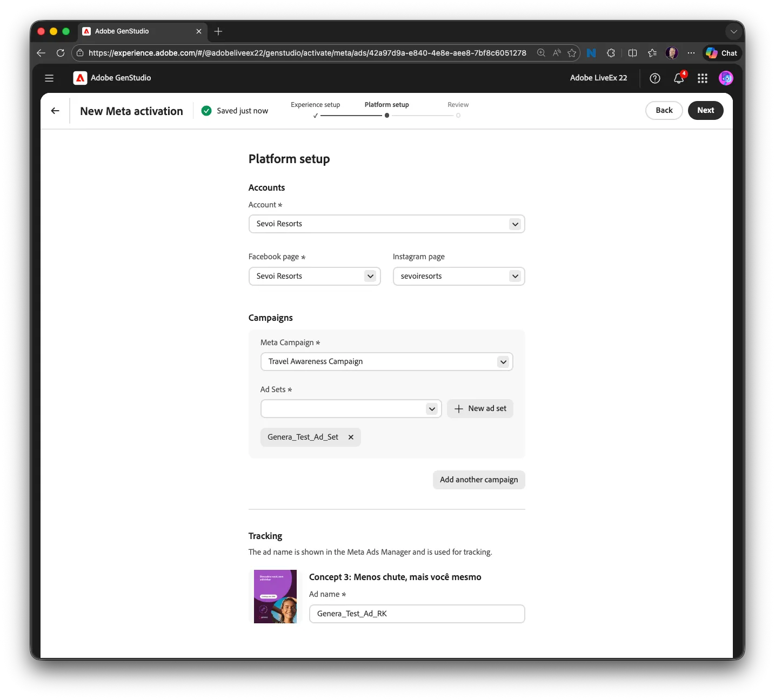
Task: Open the browser extensions puzzle icon
Action: pos(611,53)
